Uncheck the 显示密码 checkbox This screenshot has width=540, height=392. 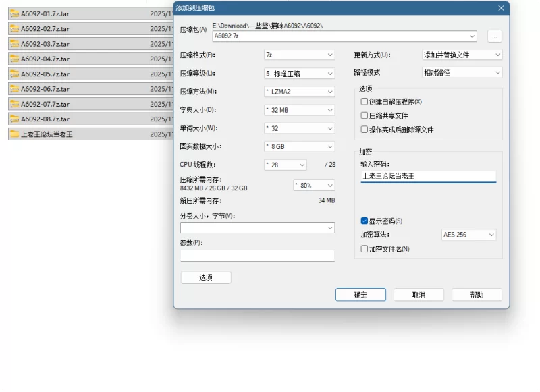364,221
